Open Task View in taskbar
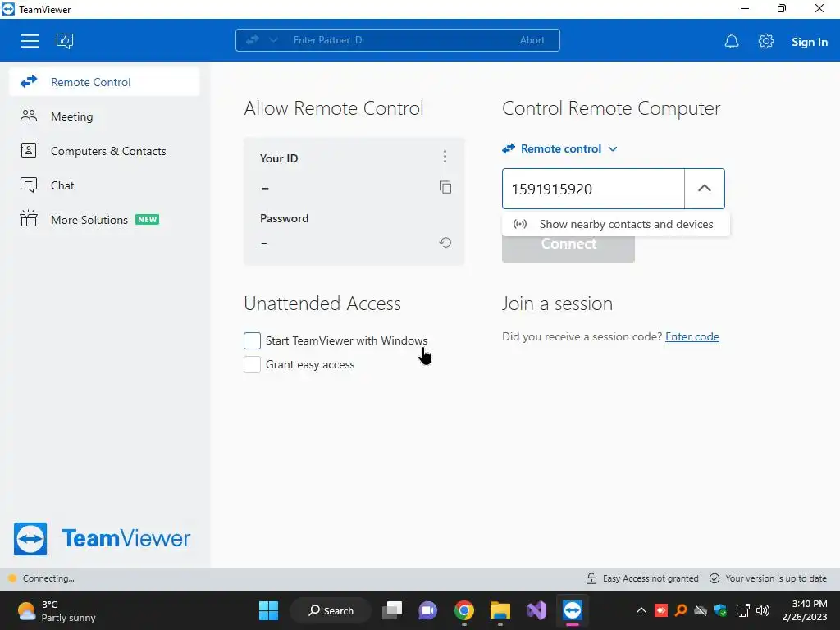The image size is (840, 630). 392,610
